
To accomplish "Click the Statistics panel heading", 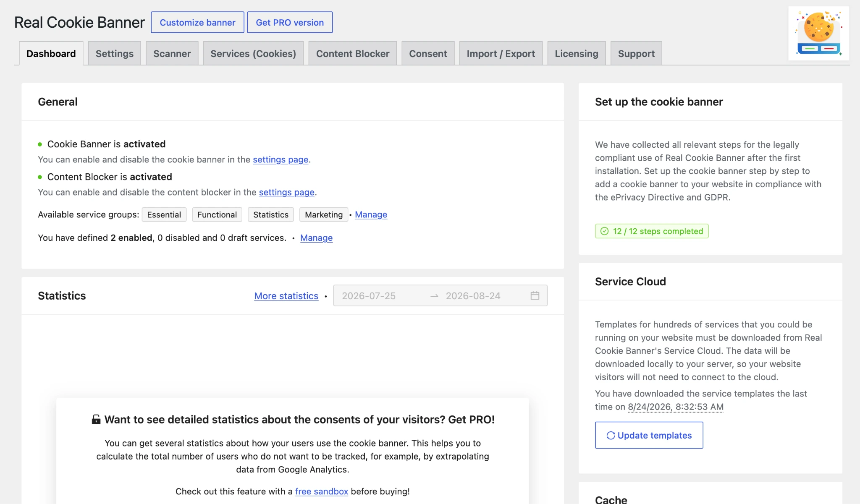I will tap(62, 296).
